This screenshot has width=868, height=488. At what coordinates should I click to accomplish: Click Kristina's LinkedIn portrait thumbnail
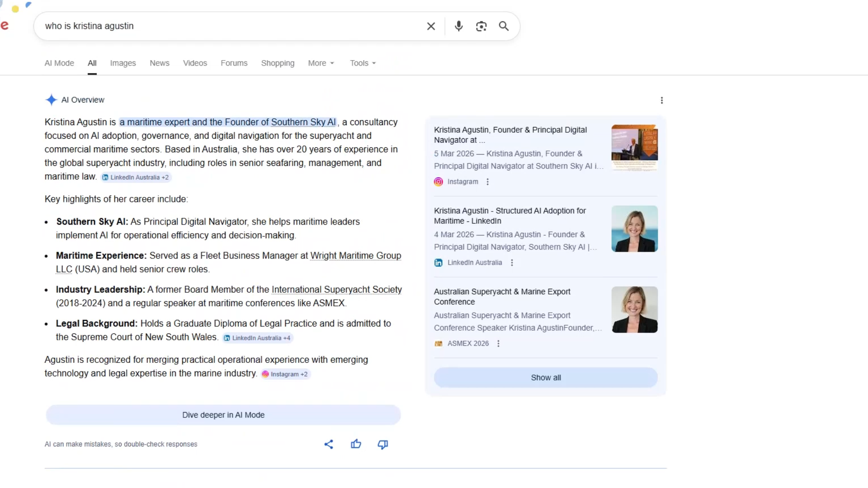(x=634, y=229)
